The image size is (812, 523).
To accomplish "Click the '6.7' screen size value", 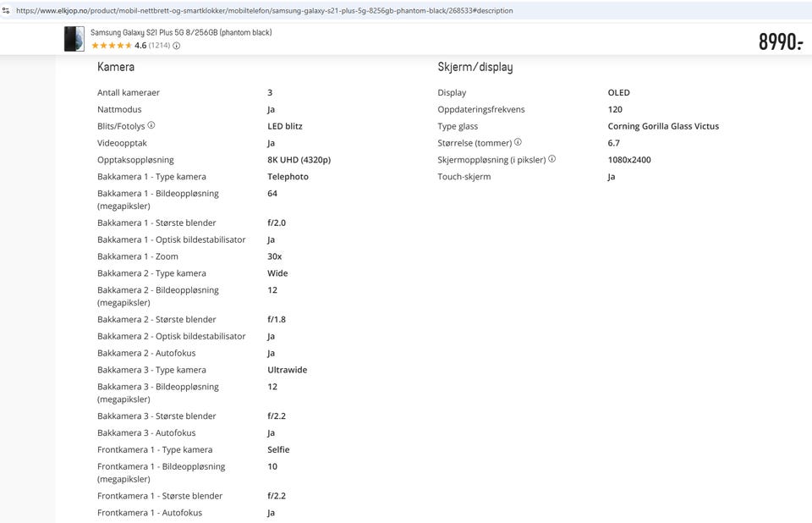I will (x=614, y=143).
